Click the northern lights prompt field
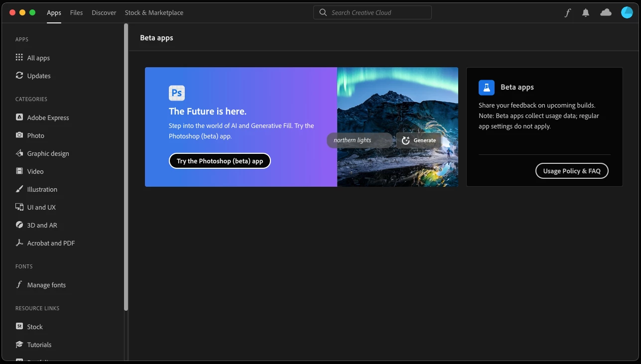This screenshot has width=641, height=364. click(360, 140)
